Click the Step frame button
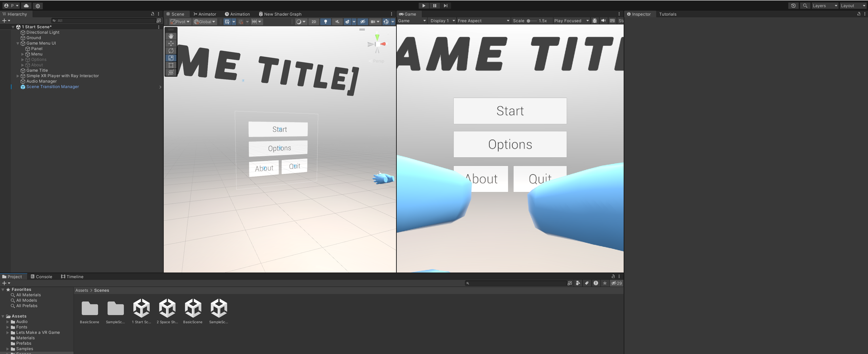 [445, 6]
